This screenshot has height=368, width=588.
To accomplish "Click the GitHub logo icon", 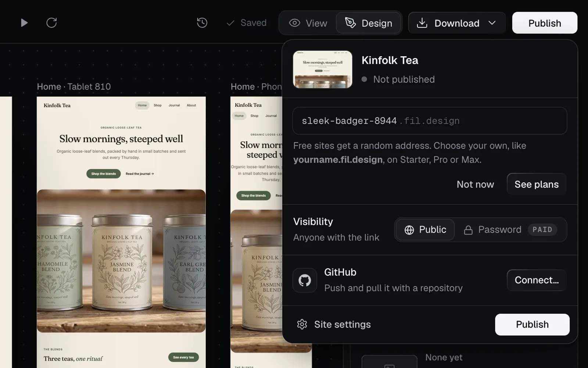I will tap(305, 280).
